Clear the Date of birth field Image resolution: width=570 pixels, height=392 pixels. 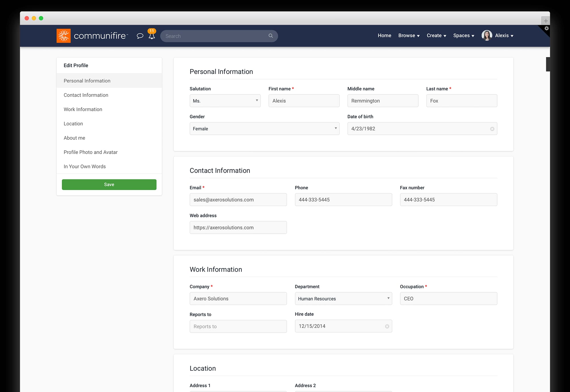492,129
